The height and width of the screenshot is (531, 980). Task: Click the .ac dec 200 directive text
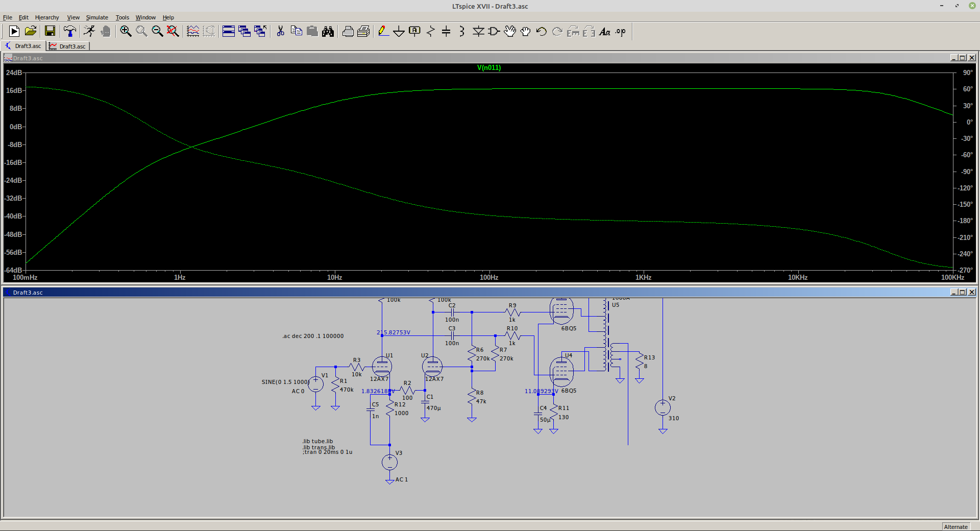pos(313,336)
